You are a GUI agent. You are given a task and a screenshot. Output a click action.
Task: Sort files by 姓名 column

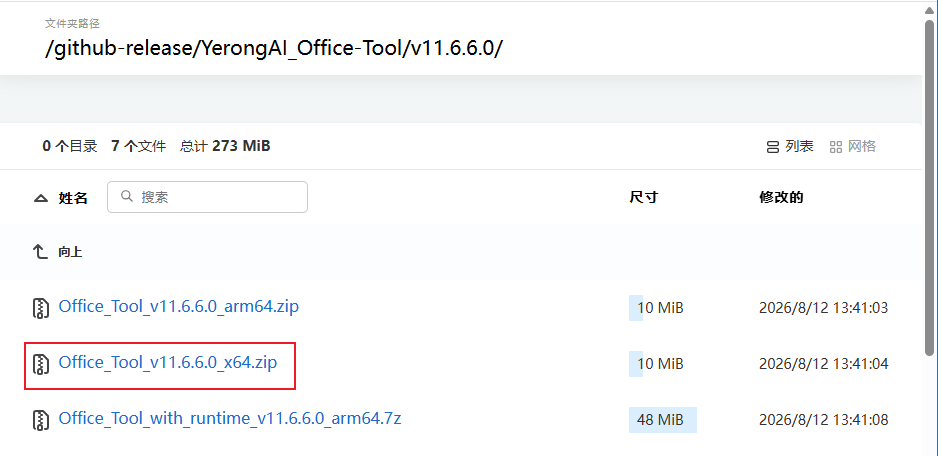click(73, 198)
